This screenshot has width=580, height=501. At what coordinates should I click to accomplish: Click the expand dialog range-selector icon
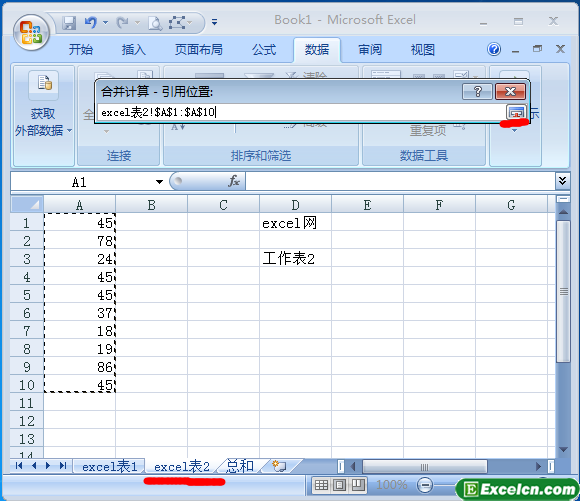click(516, 112)
